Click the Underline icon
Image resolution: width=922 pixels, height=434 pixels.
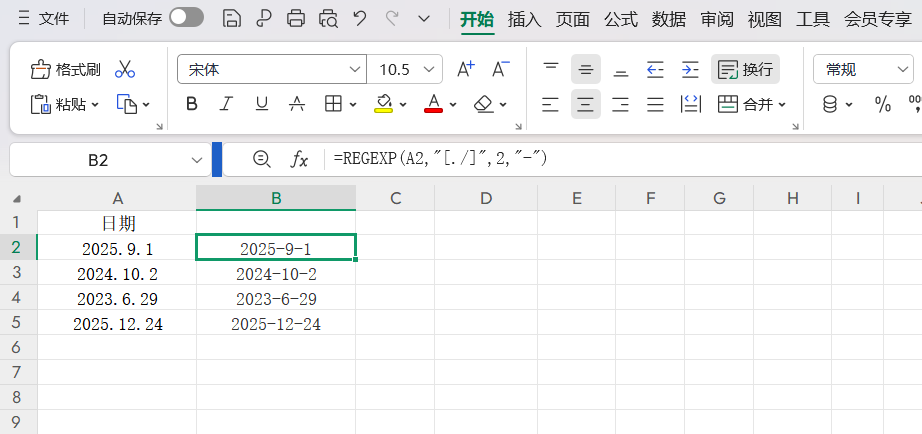tap(261, 104)
